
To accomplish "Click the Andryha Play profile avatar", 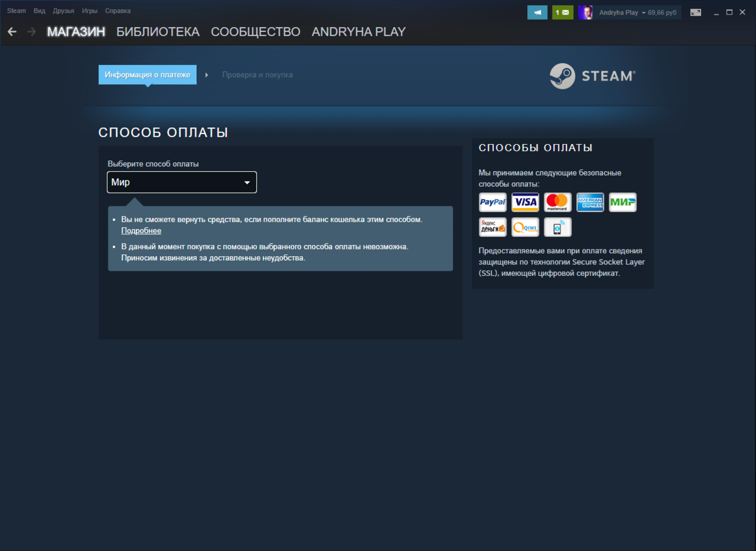I will click(585, 12).
